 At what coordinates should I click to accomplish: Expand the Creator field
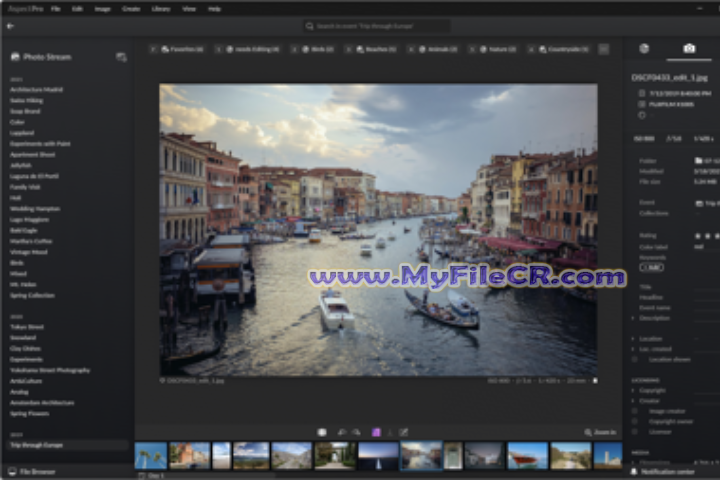633,401
